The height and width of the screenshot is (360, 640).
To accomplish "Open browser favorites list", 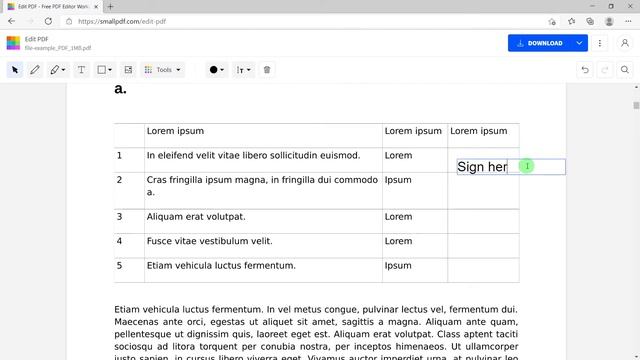I will 571,21.
